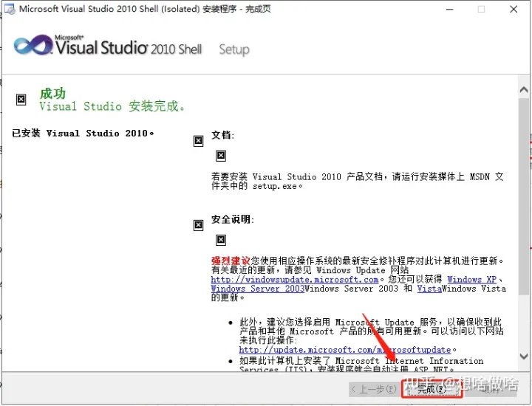Open the update.microsoft.com/microsoftupdate link
This screenshot has width=532, height=406.
click(x=345, y=350)
